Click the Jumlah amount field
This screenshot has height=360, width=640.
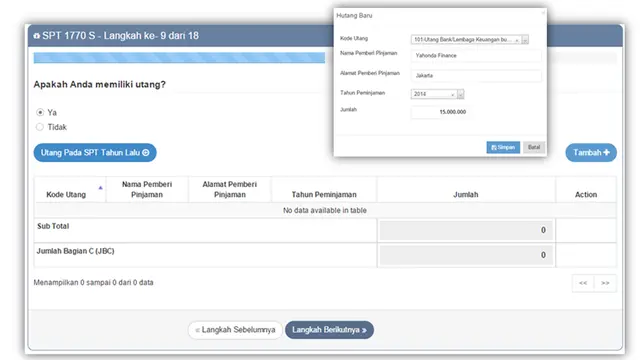click(440, 112)
